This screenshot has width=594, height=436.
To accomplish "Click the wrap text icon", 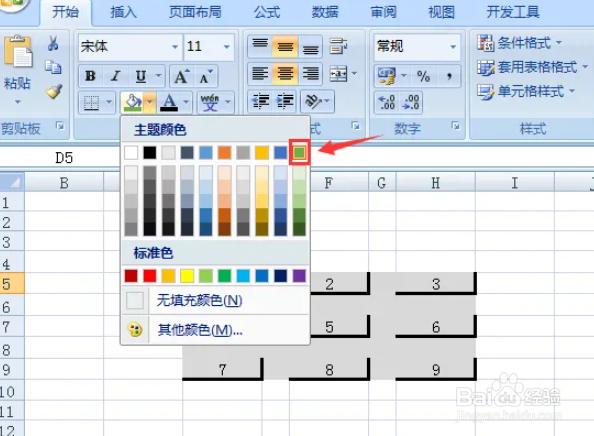I will tap(338, 46).
